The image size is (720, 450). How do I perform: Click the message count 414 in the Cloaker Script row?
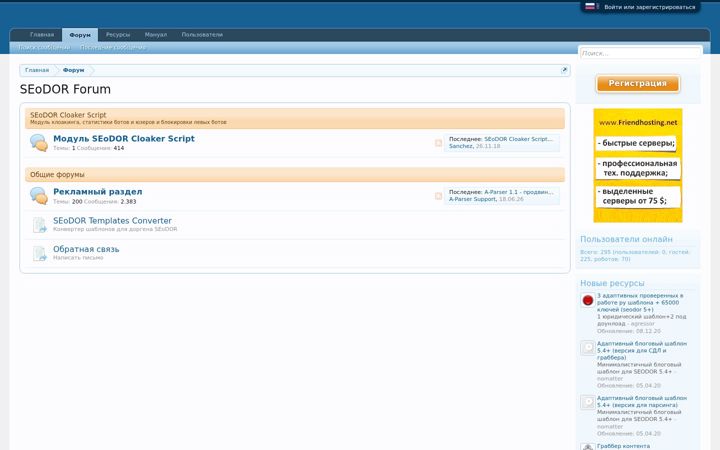click(x=119, y=148)
